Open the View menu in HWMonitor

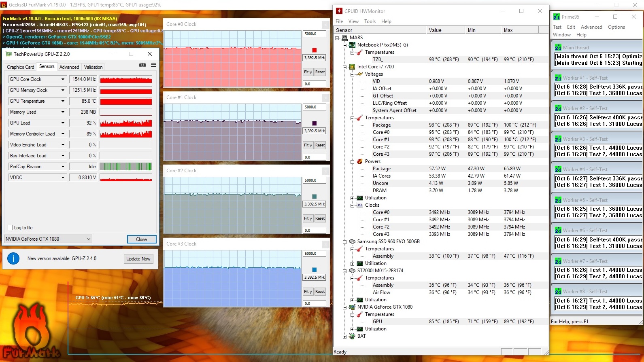(353, 21)
